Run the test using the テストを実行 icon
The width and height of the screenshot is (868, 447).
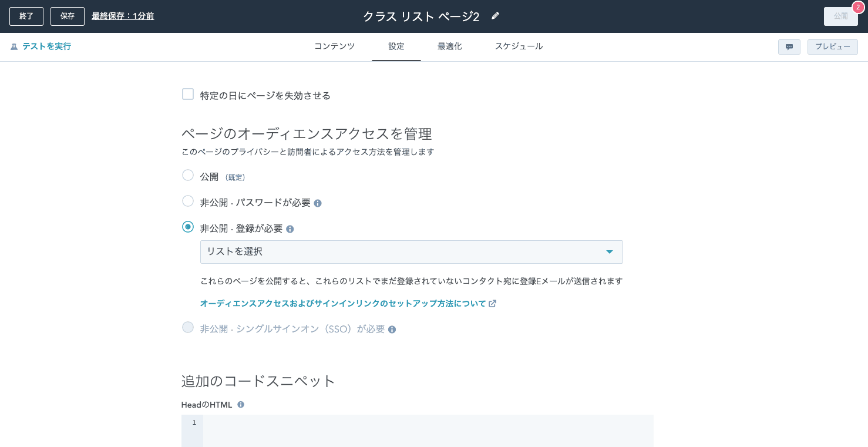pos(14,46)
